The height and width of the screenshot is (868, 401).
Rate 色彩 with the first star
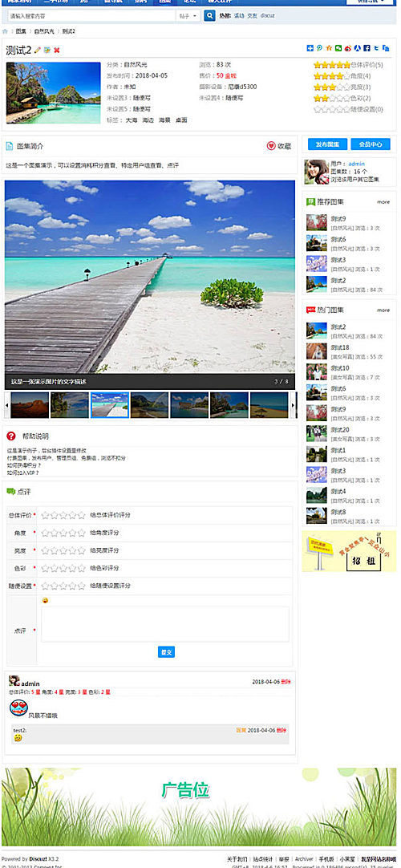click(x=46, y=568)
